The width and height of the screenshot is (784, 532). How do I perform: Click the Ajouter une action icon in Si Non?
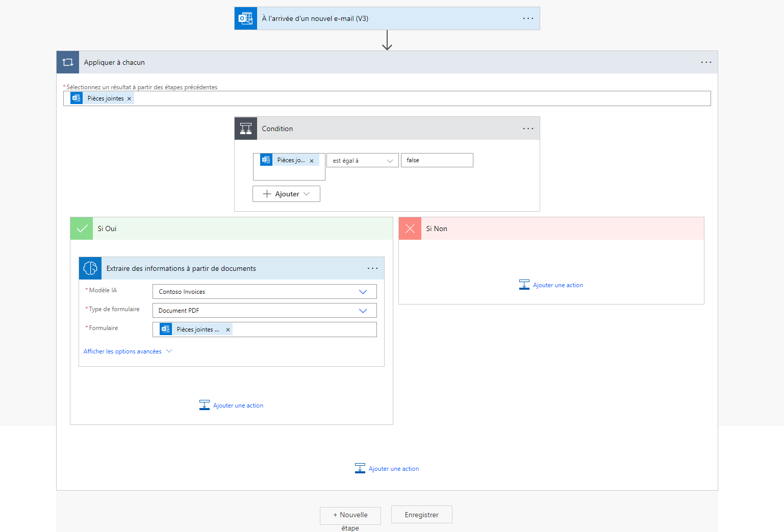pyautogui.click(x=524, y=285)
